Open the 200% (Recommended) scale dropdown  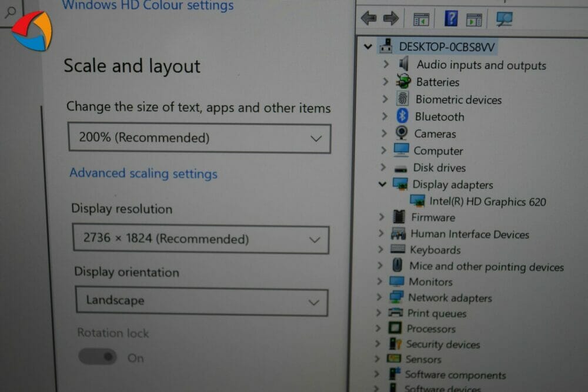pyautogui.click(x=199, y=138)
